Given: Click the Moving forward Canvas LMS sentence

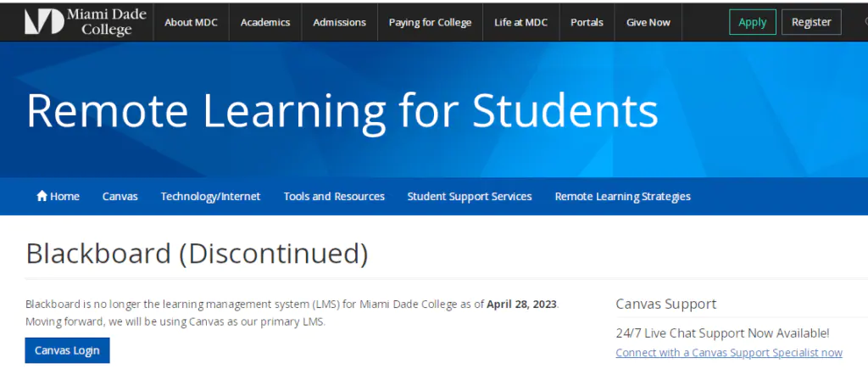Looking at the screenshot, I should click(x=175, y=321).
